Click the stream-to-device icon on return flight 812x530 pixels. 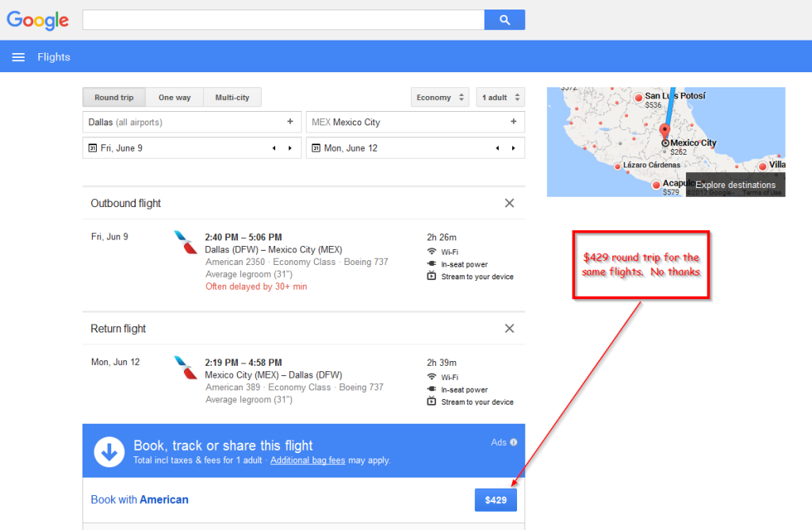[431, 401]
